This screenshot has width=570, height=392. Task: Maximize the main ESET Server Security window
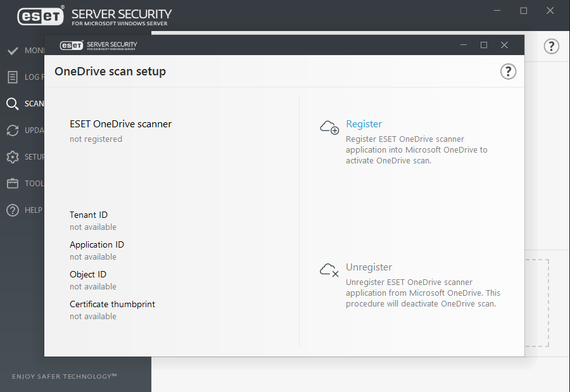pos(523,11)
